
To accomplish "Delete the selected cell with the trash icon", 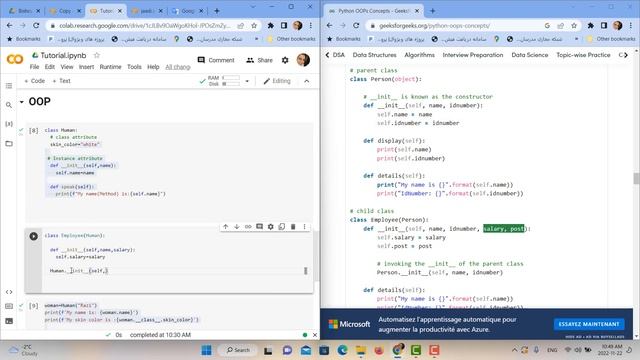I will click(x=293, y=227).
